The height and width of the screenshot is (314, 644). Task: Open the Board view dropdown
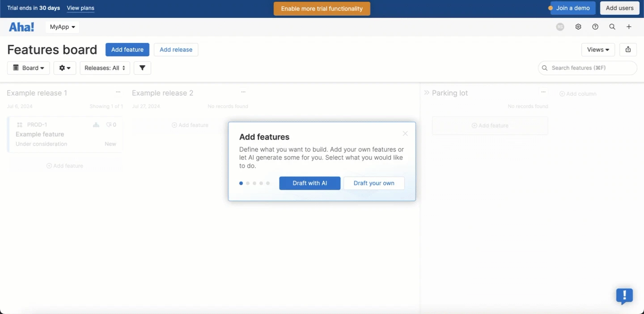29,68
